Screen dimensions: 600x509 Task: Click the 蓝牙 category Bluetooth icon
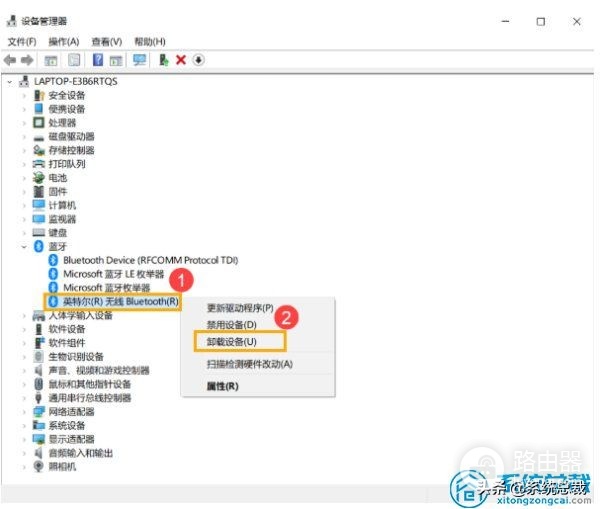(39, 246)
